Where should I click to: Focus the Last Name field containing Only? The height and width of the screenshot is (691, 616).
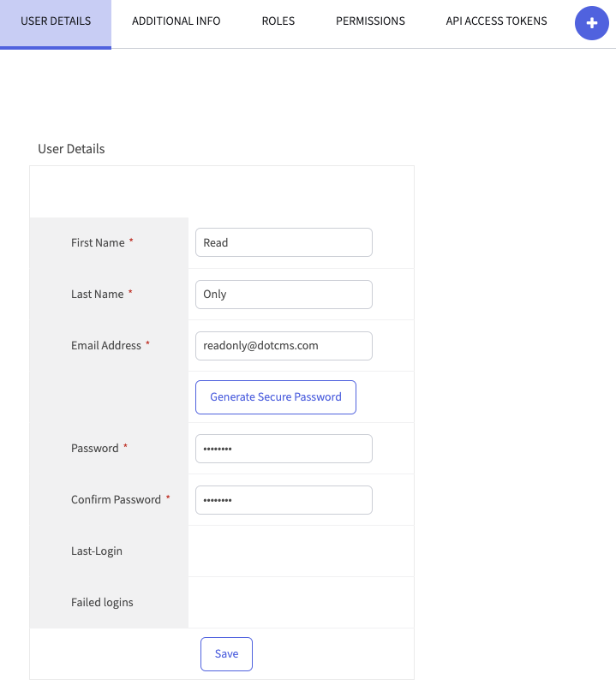pos(284,294)
